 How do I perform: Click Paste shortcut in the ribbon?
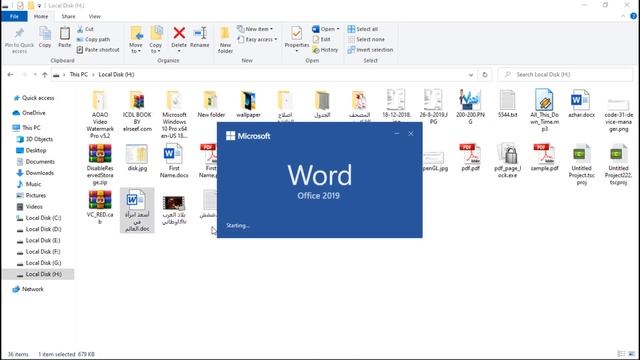tap(98, 49)
